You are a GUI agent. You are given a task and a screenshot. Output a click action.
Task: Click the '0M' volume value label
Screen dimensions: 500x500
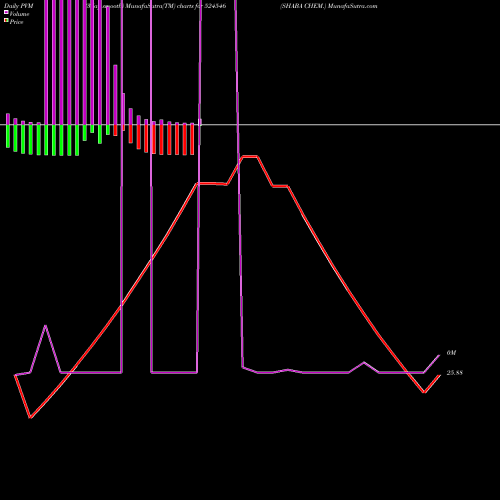451,353
